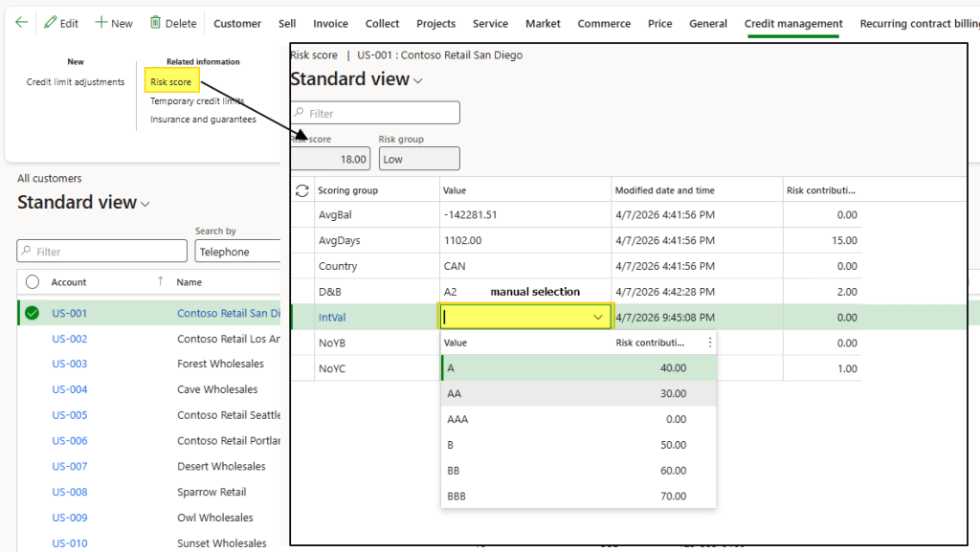
Task: Deselect the checked US-001 row marker
Action: coord(33,313)
